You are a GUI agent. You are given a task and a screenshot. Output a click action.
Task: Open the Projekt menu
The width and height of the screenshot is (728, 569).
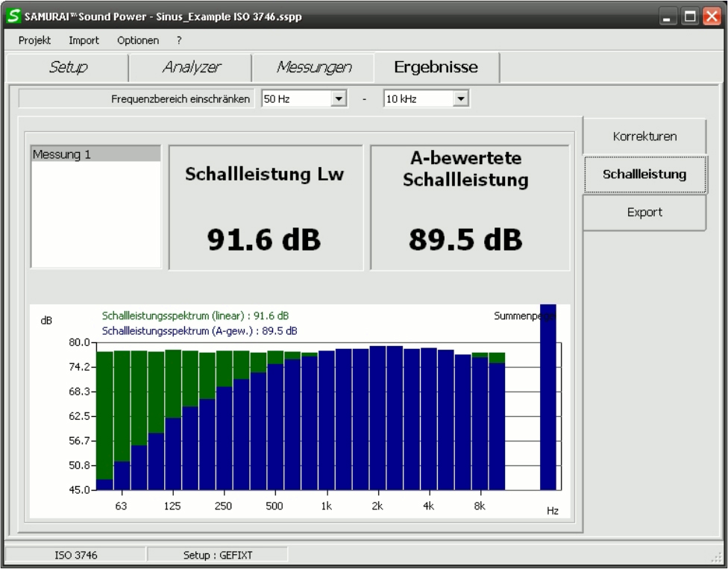(34, 40)
